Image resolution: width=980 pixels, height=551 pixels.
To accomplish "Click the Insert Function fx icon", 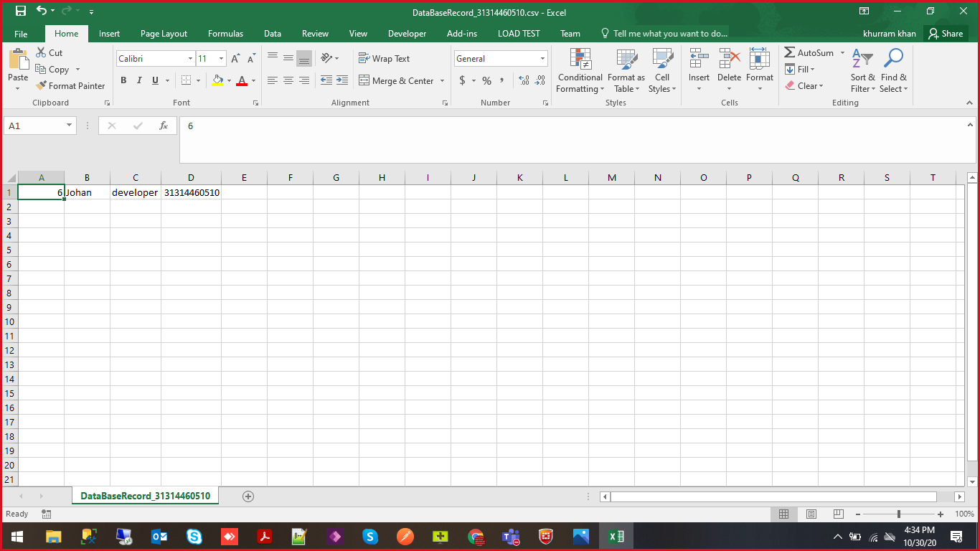I will point(164,126).
